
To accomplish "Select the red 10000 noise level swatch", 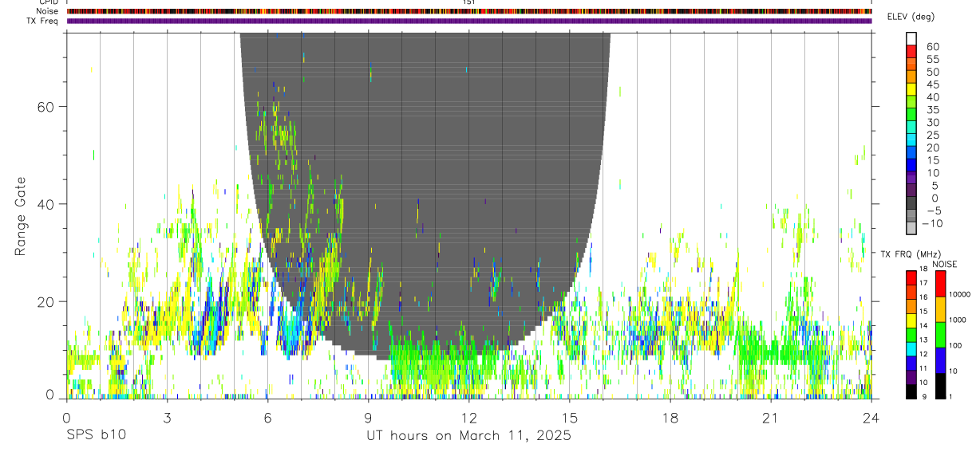I will [x=939, y=284].
